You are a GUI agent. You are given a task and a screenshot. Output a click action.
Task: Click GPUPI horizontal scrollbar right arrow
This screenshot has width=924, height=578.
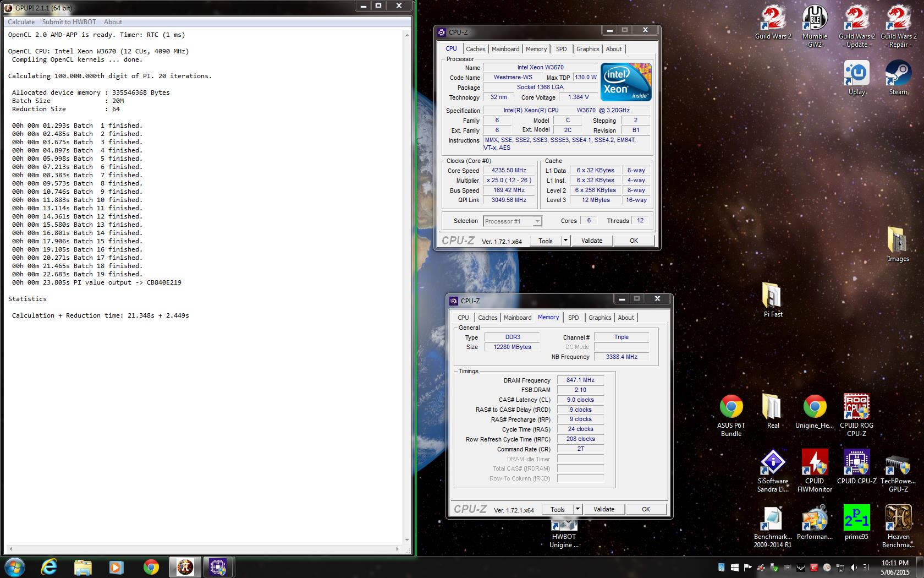pos(398,549)
